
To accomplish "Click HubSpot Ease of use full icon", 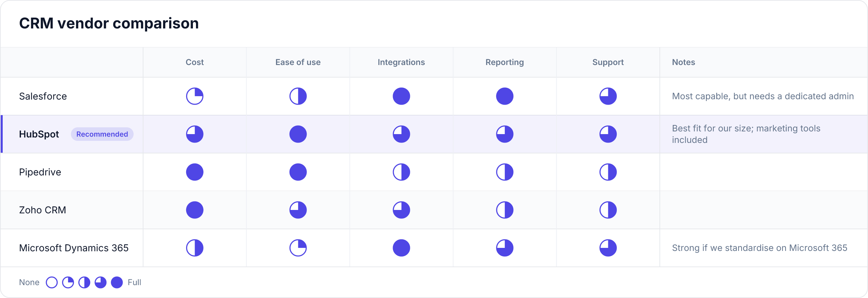I will pos(298,134).
